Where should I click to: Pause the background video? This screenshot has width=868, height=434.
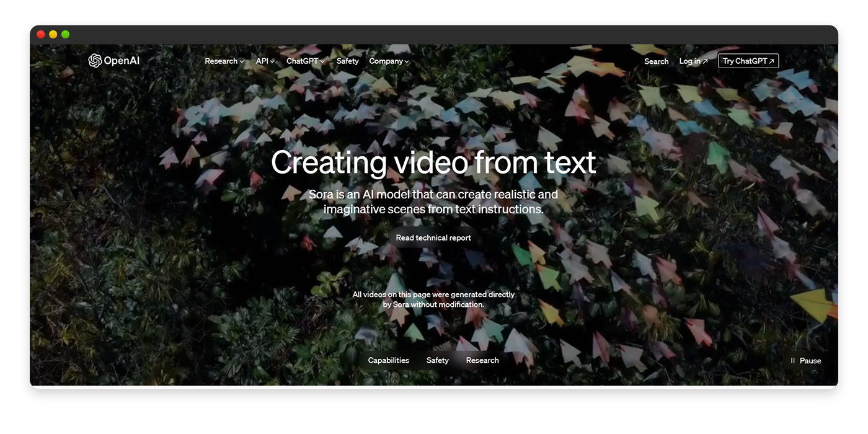tap(805, 360)
